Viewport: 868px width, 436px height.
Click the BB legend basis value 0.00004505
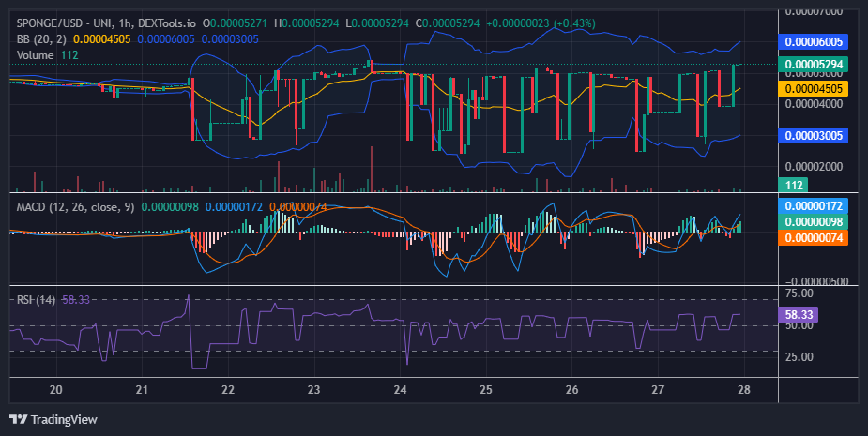[102, 39]
